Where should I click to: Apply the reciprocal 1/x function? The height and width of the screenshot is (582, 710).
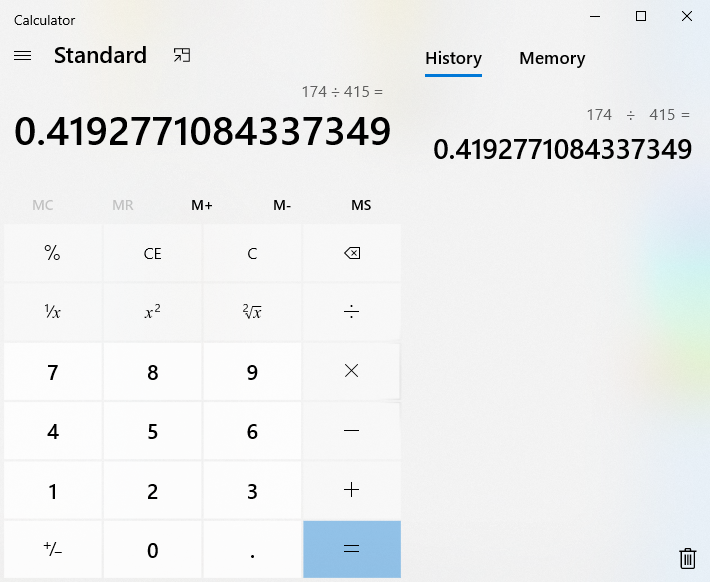pyautogui.click(x=53, y=312)
